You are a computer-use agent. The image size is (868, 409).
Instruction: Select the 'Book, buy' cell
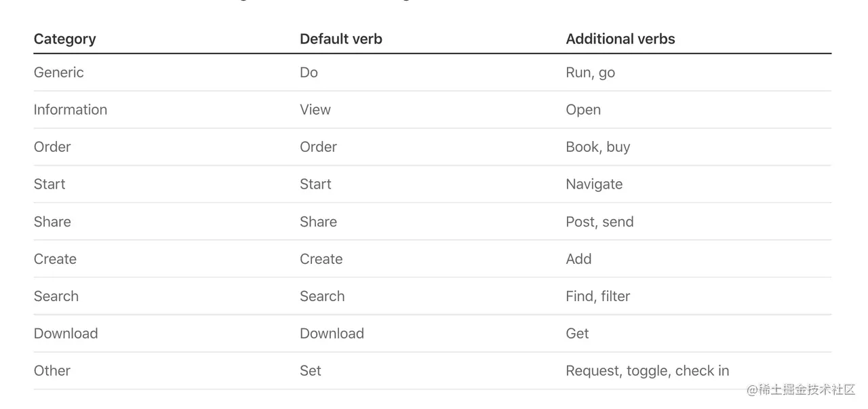[597, 147]
